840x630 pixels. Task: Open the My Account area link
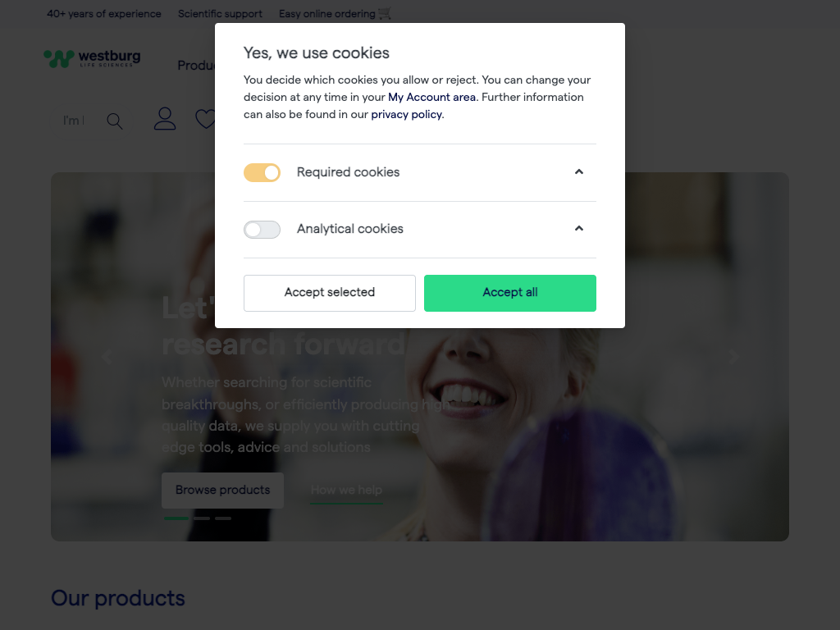click(x=431, y=97)
